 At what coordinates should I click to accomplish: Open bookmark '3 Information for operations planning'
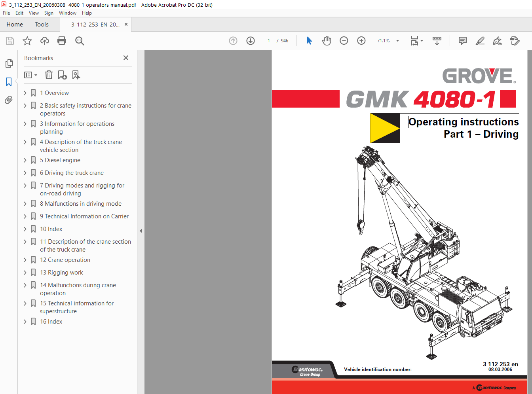click(77, 128)
